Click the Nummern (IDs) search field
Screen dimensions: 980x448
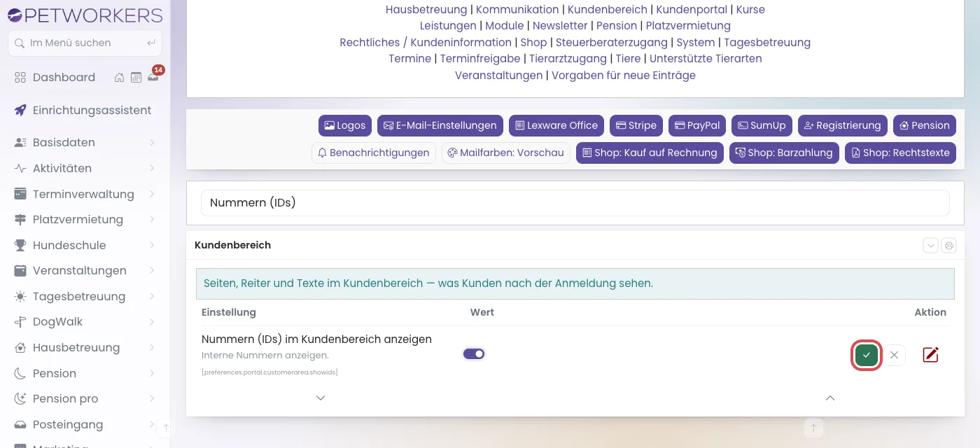(x=575, y=202)
